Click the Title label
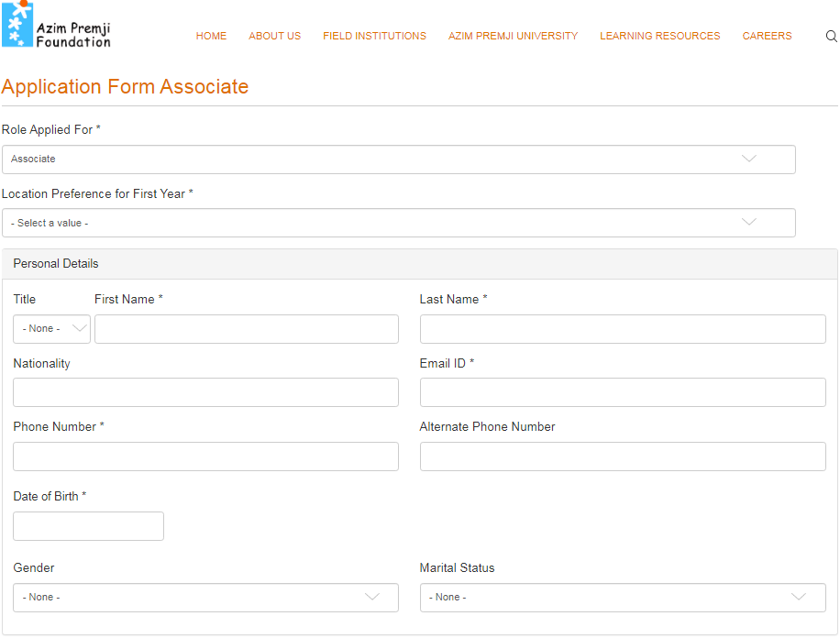840x638 pixels. (x=25, y=300)
